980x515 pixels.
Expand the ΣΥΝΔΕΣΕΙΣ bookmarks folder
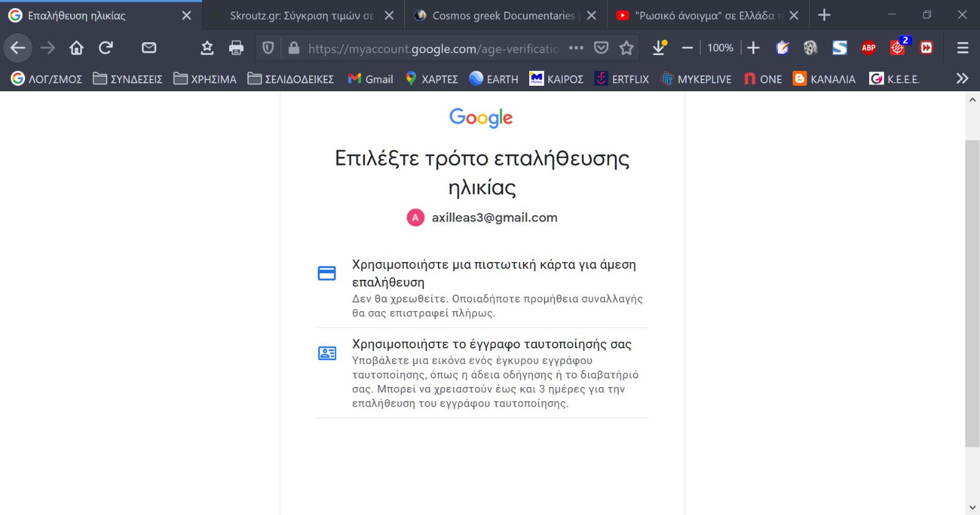pos(128,79)
